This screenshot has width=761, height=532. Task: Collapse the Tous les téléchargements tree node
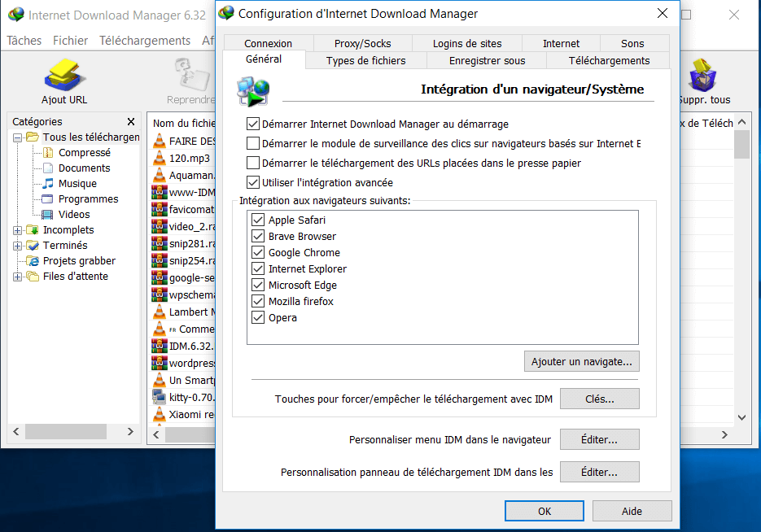17,137
